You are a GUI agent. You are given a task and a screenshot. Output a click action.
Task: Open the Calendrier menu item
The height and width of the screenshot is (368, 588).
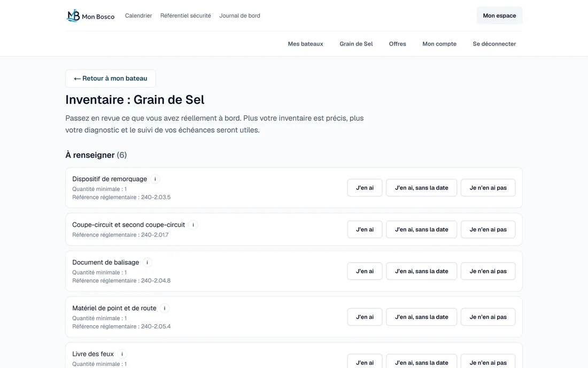point(138,16)
